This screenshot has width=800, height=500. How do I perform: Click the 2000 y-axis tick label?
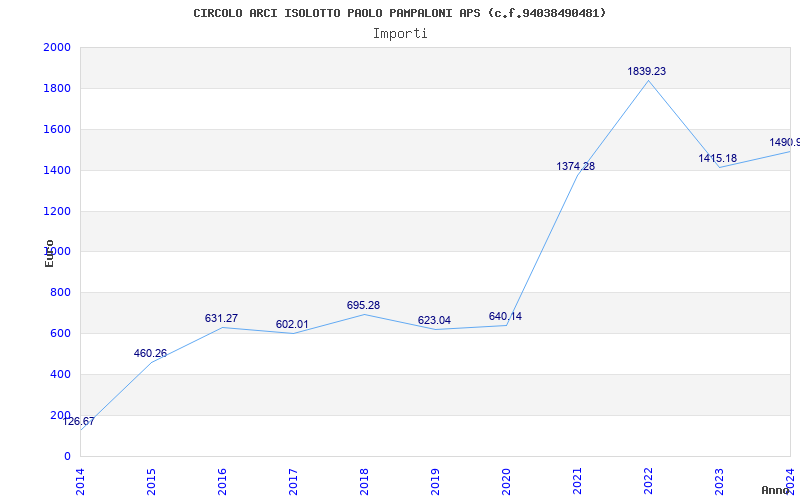[57, 47]
